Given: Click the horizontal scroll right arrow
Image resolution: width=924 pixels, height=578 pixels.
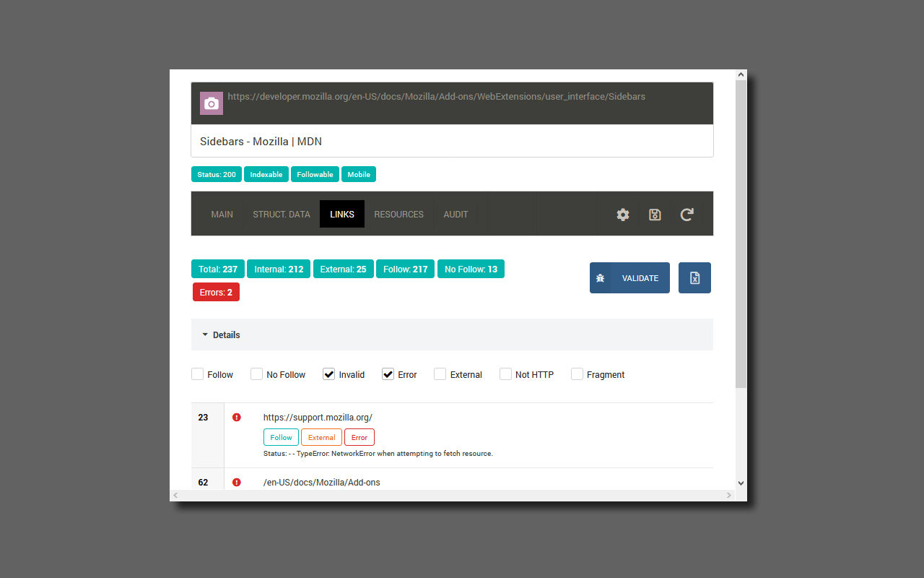Looking at the screenshot, I should 729,496.
